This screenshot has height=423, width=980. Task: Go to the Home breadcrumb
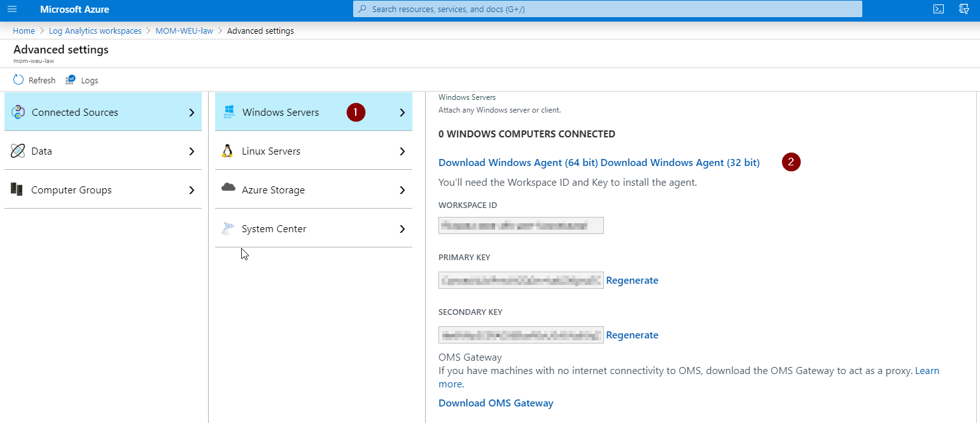point(24,31)
